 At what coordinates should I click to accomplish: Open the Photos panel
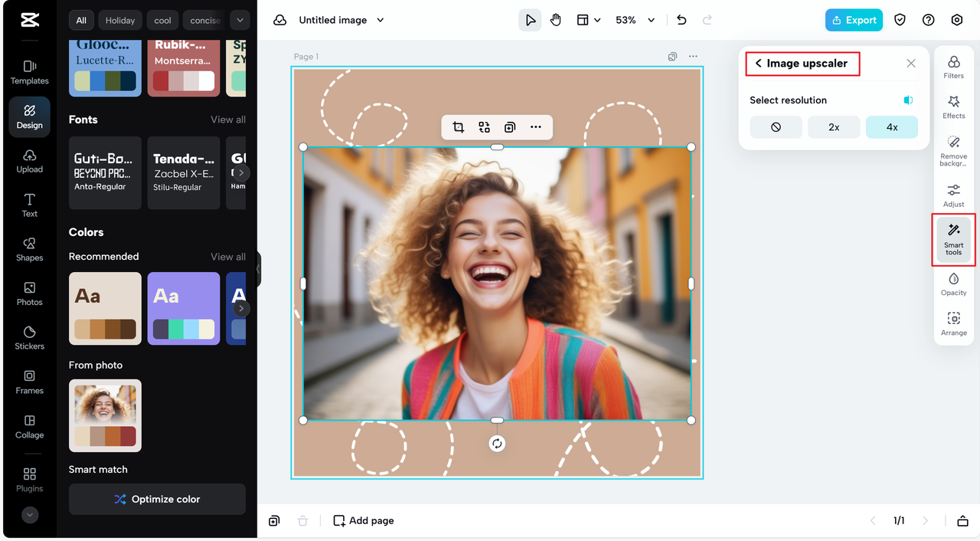(30, 293)
